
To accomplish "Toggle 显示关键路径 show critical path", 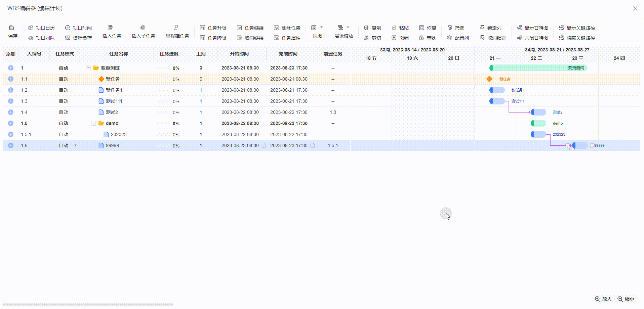I will click(x=577, y=28).
